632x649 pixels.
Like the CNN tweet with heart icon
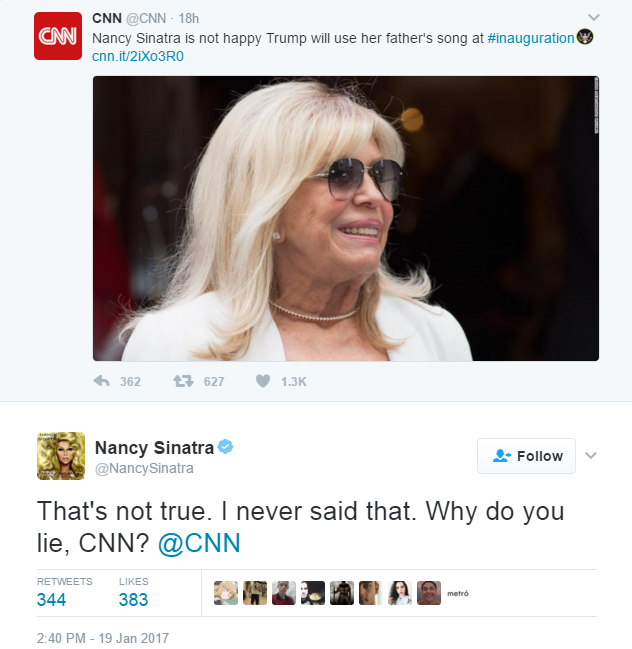(263, 381)
